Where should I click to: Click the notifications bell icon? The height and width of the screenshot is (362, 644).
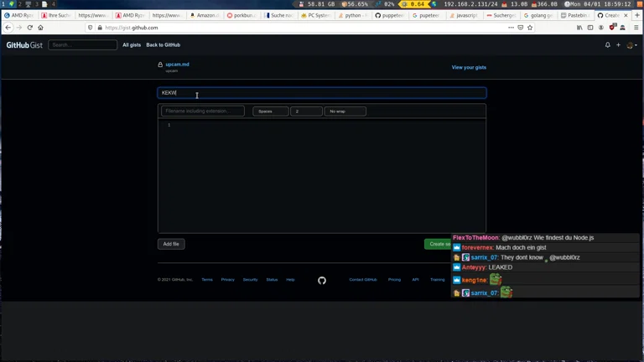pos(608,45)
